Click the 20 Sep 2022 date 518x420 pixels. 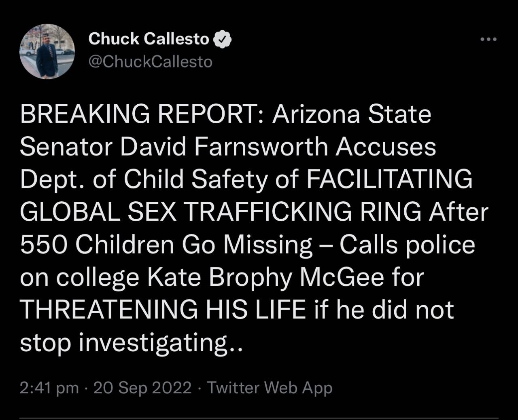pyautogui.click(x=142, y=388)
